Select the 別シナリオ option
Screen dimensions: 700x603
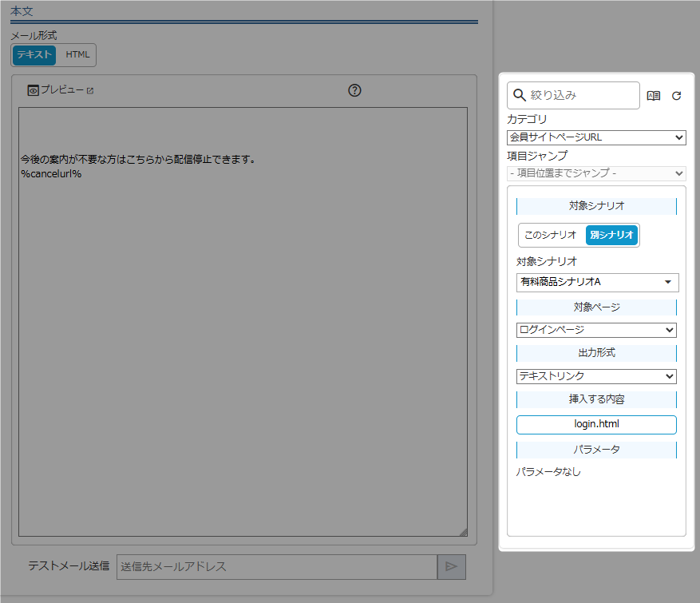(x=613, y=235)
